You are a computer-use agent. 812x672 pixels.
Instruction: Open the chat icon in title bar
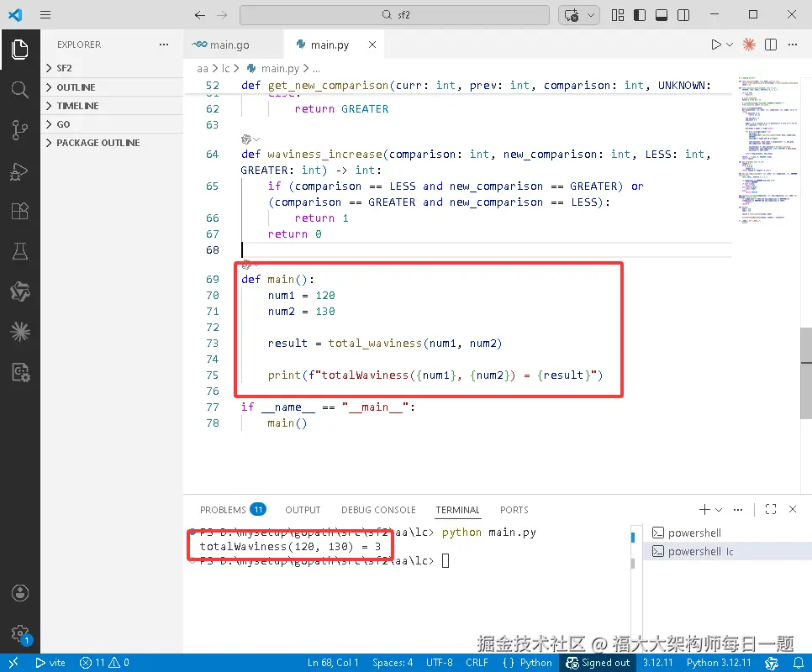point(572,15)
